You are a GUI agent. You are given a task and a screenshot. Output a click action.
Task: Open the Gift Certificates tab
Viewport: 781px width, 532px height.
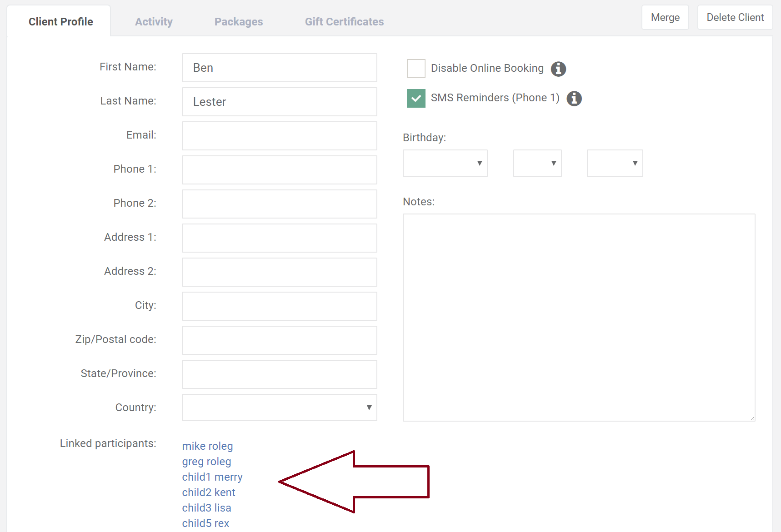coord(344,22)
